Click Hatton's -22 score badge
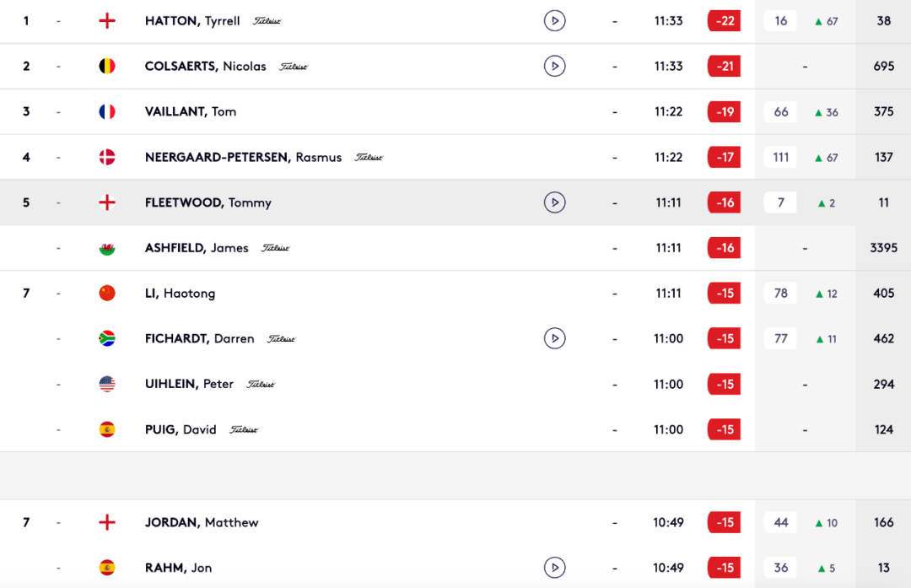Viewport: 911px width, 588px height. tap(724, 20)
